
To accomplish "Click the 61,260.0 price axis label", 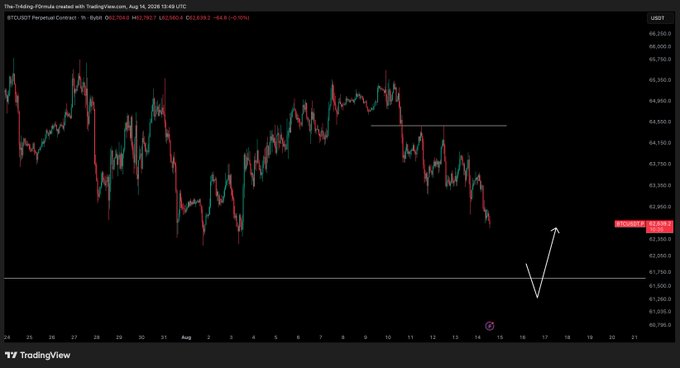I will (x=660, y=299).
